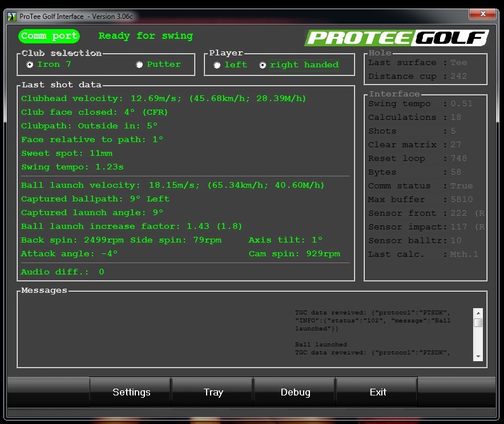Click the Messages scrollbar down arrow
This screenshot has width=504, height=424.
pyautogui.click(x=478, y=357)
